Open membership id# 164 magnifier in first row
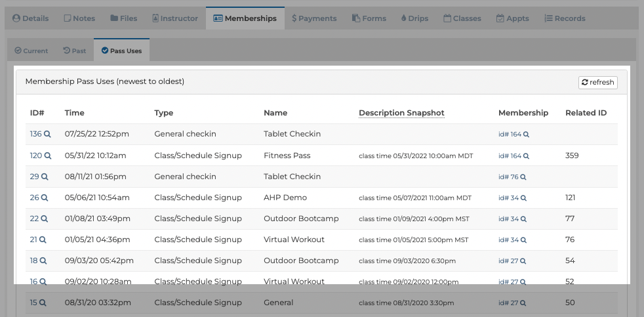644x317 pixels. point(526,135)
